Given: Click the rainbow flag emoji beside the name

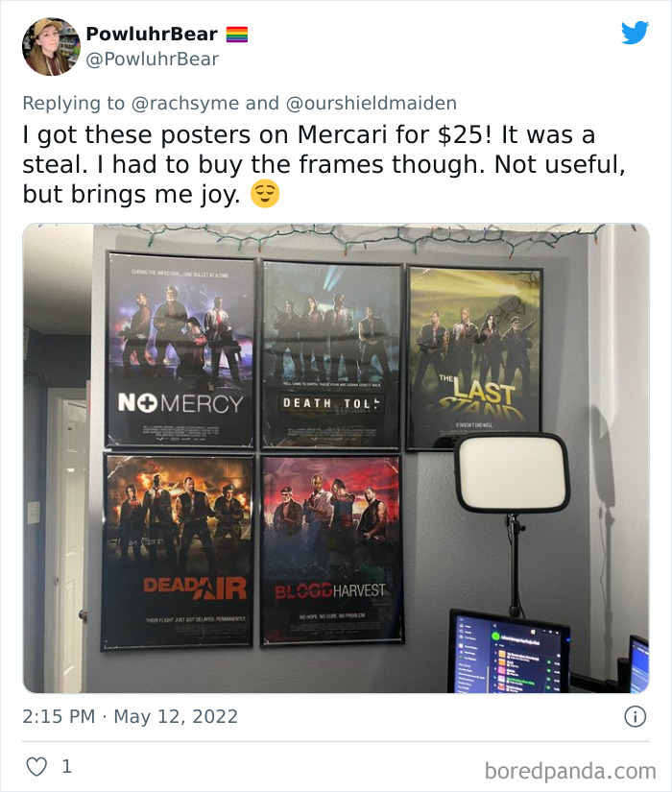Looking at the screenshot, I should click(236, 35).
